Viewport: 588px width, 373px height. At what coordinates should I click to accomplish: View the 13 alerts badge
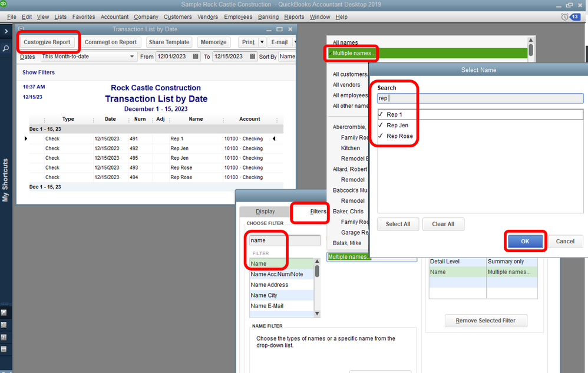[575, 17]
